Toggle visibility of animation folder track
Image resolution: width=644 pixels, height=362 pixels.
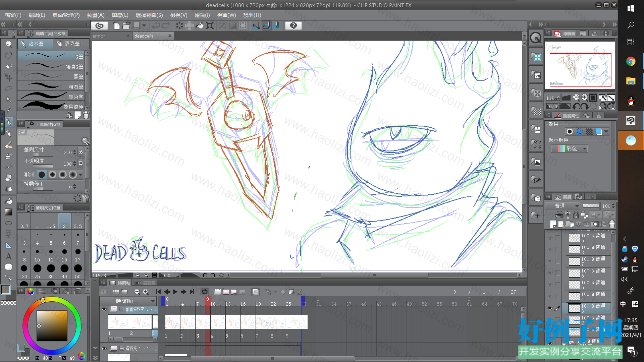coord(104,309)
